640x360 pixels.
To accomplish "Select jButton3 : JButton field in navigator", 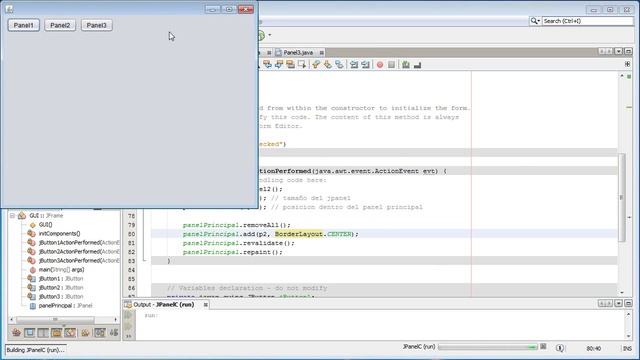I will (61, 296).
